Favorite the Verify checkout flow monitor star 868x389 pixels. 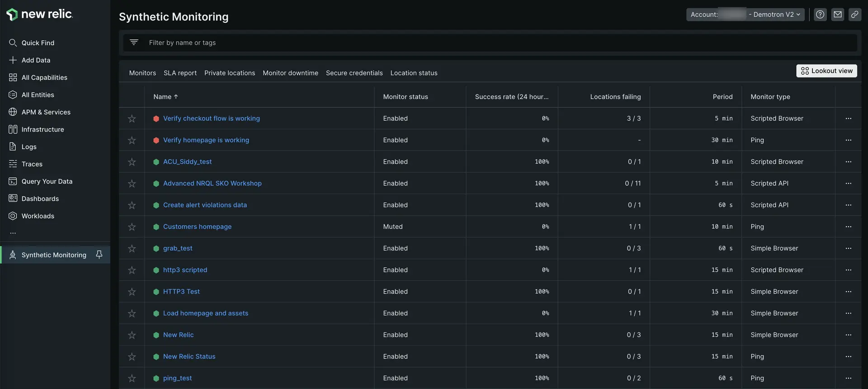[x=132, y=119]
